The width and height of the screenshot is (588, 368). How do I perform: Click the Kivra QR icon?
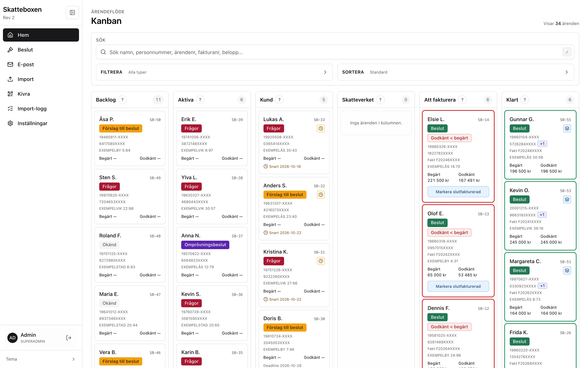click(10, 94)
